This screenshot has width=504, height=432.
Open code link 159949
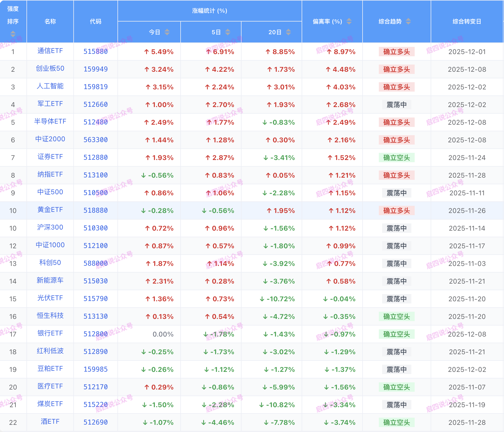pyautogui.click(x=96, y=69)
